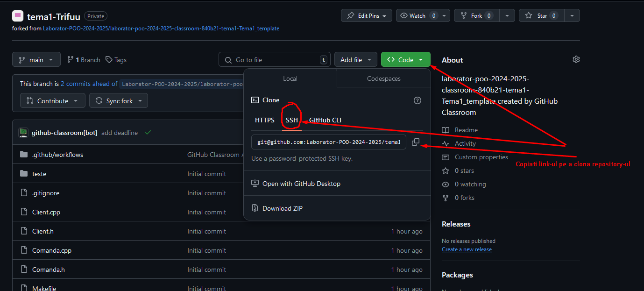Click the tema1-Trifuu repository avatar icon
The width and height of the screenshot is (644, 291).
18,16
